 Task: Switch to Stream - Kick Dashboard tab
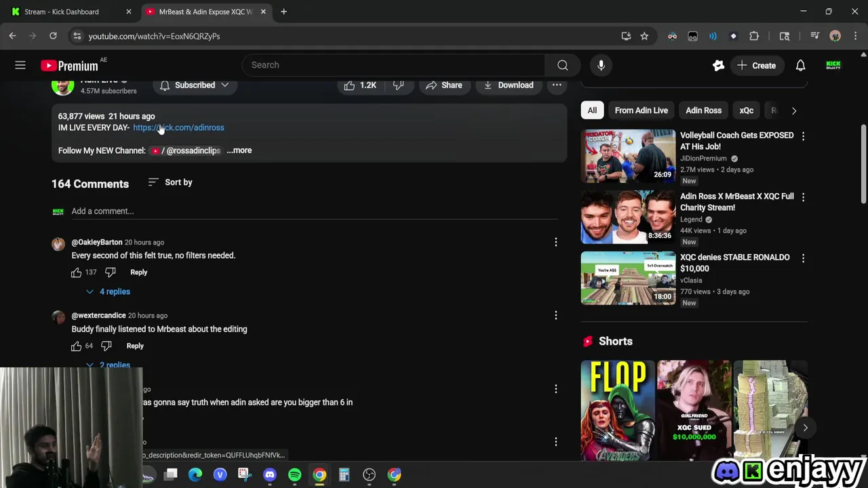point(71,12)
